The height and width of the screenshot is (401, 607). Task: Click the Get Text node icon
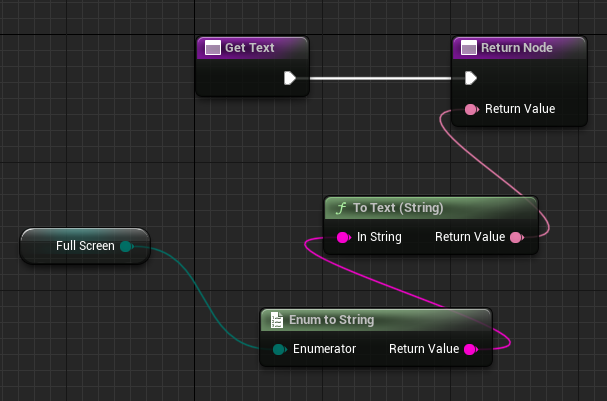[x=213, y=48]
